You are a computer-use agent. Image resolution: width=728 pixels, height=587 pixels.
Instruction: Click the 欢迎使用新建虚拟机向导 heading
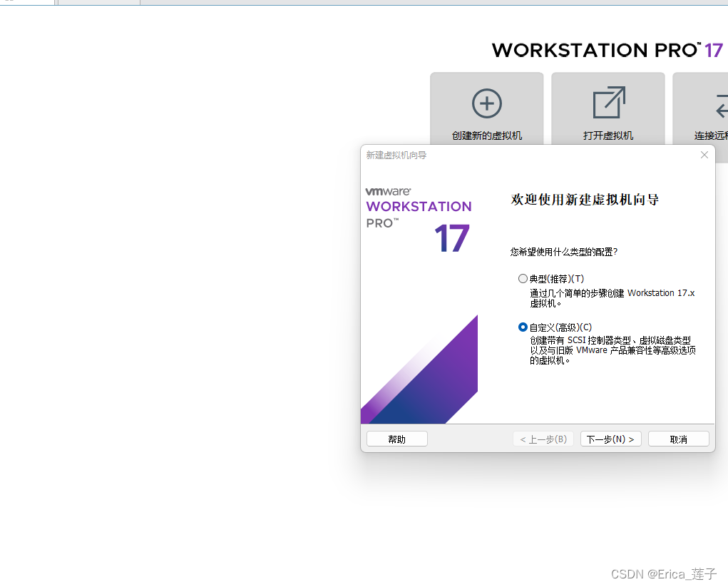pos(585,200)
